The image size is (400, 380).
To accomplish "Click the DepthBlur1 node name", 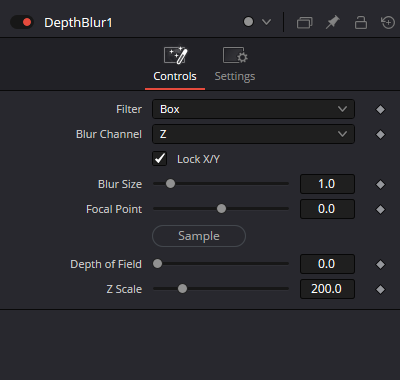I will 78,23.
